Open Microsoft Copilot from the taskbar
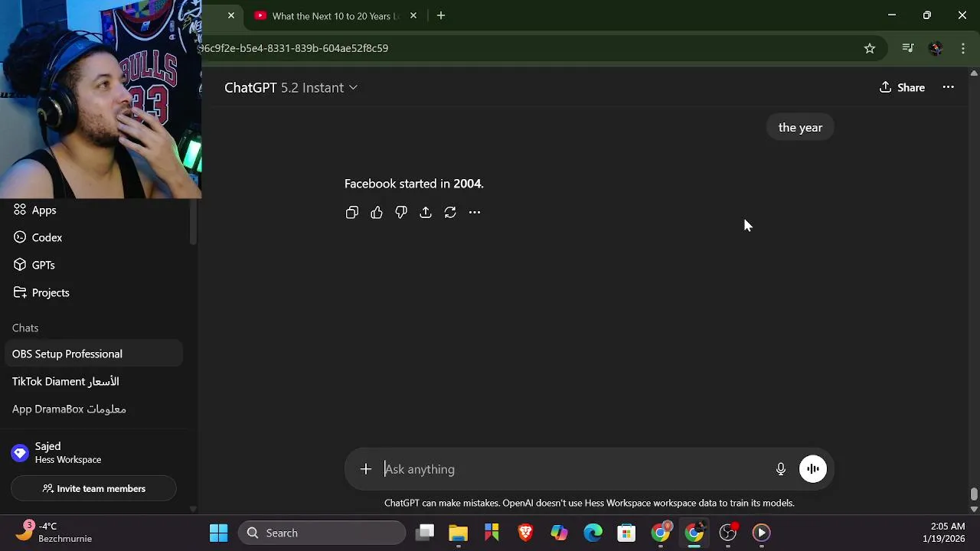This screenshot has width=980, height=551. coord(560,533)
